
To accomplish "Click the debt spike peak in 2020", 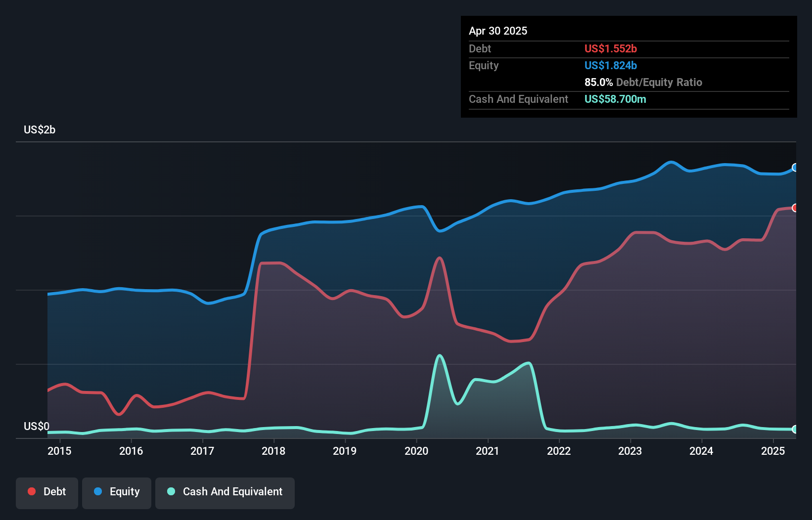I will click(x=438, y=258).
